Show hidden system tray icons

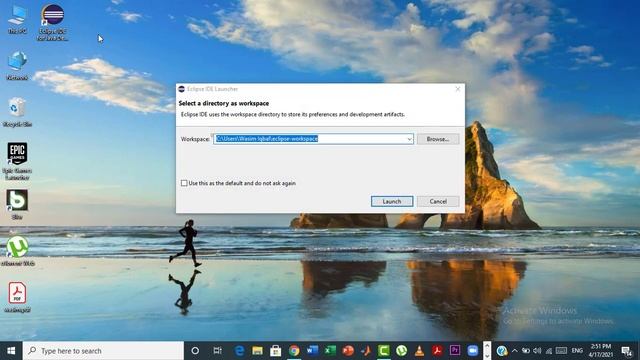(x=515, y=351)
